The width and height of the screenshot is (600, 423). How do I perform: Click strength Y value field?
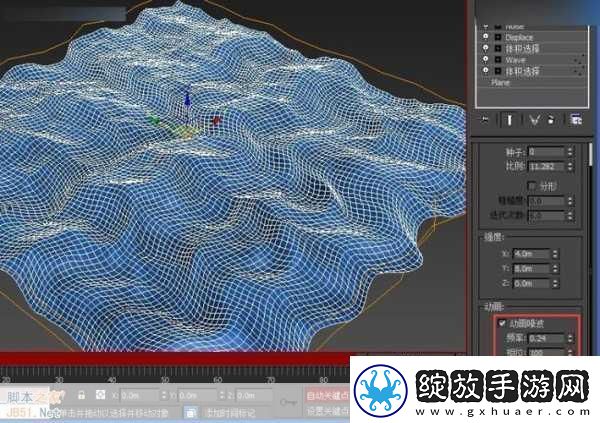531,269
